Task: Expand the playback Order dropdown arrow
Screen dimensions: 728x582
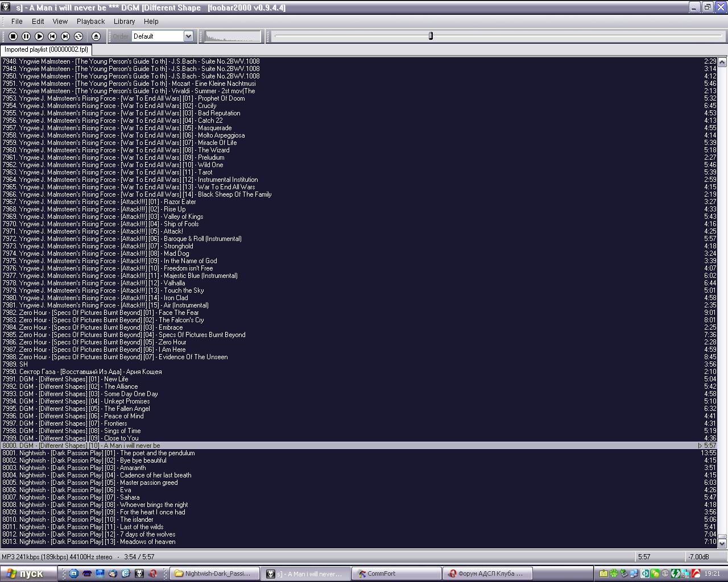Action: point(188,36)
